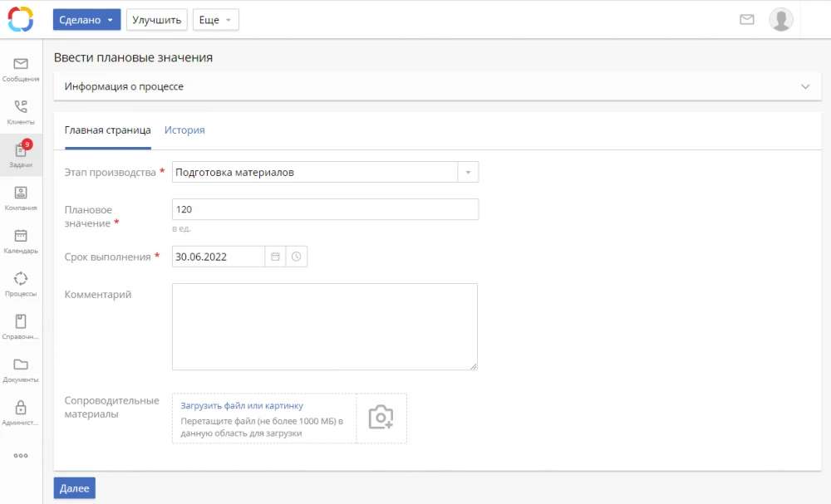Open Сообщения in the left sidebar
Screen dimensions: 831x504
coord(21,69)
